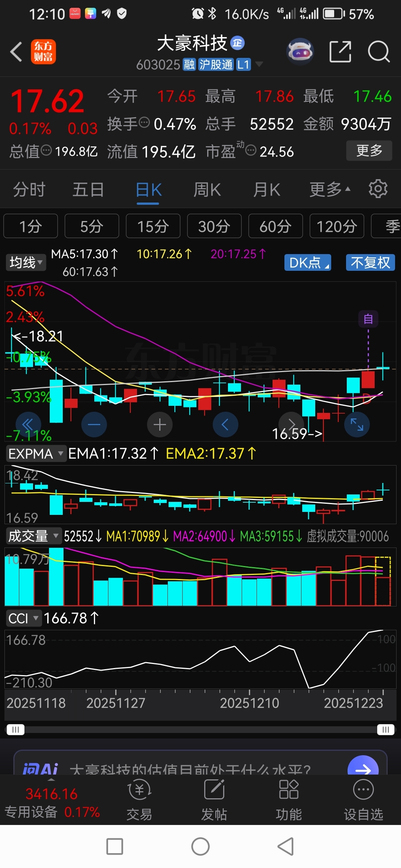Tap Android back triangle button
Screen dimensions: 401x868
(x=286, y=846)
